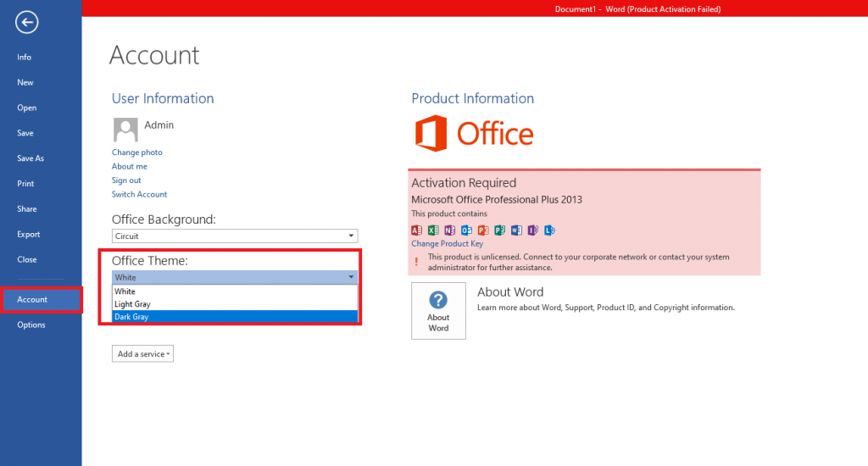The height and width of the screenshot is (466, 868).
Task: Select the Dark Gray theme option
Action: [235, 317]
